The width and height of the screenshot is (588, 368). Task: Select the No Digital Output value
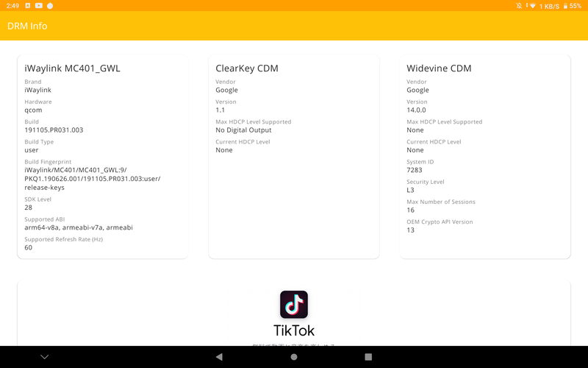tap(243, 130)
